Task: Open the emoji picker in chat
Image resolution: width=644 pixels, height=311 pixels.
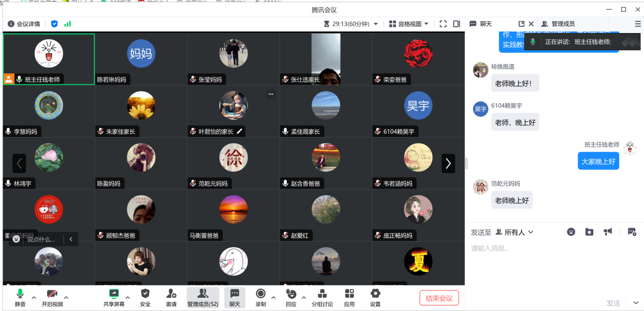Action: [x=571, y=232]
